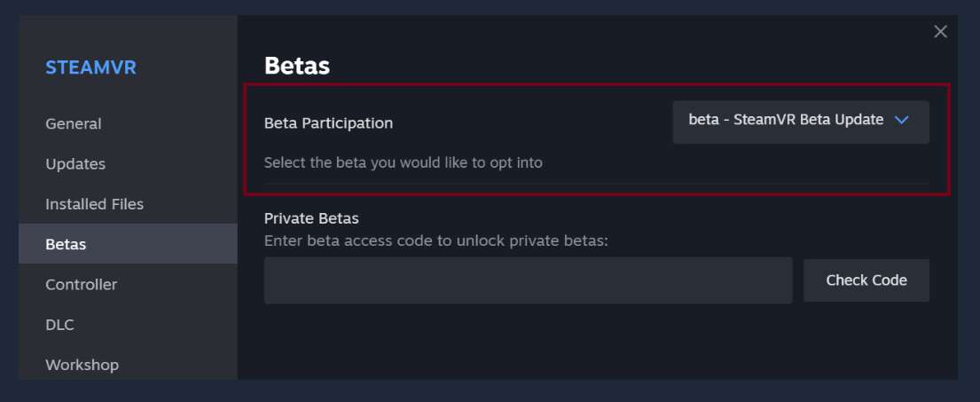Click the Private Betas label
Viewport: 980px width, 402px height.
tap(311, 218)
